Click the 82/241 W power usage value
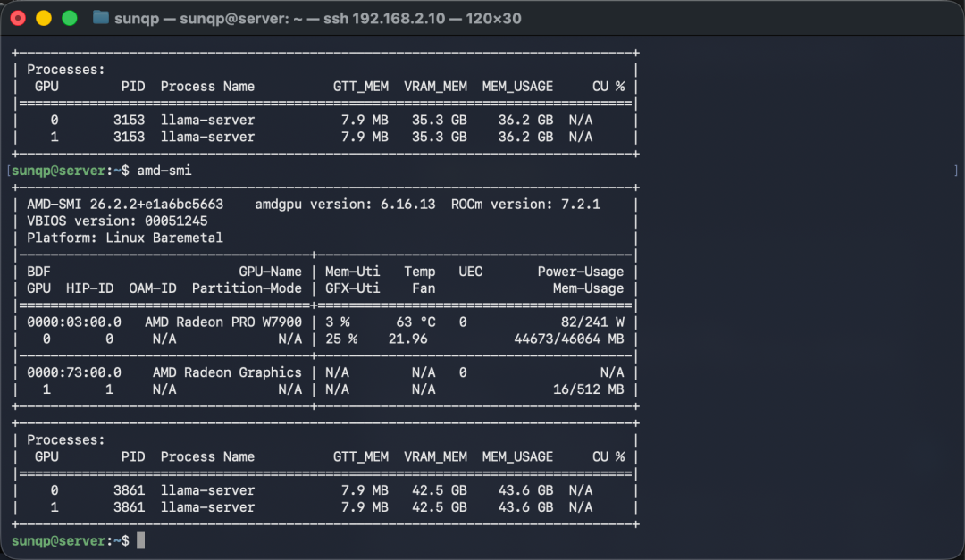This screenshot has width=965, height=560. 592,322
